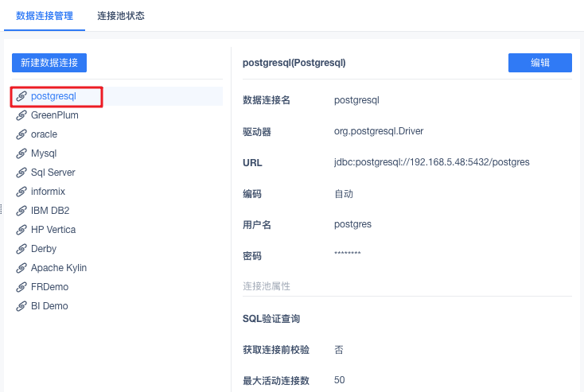584x392 pixels.
Task: Click the 编码 label
Action: (x=252, y=194)
